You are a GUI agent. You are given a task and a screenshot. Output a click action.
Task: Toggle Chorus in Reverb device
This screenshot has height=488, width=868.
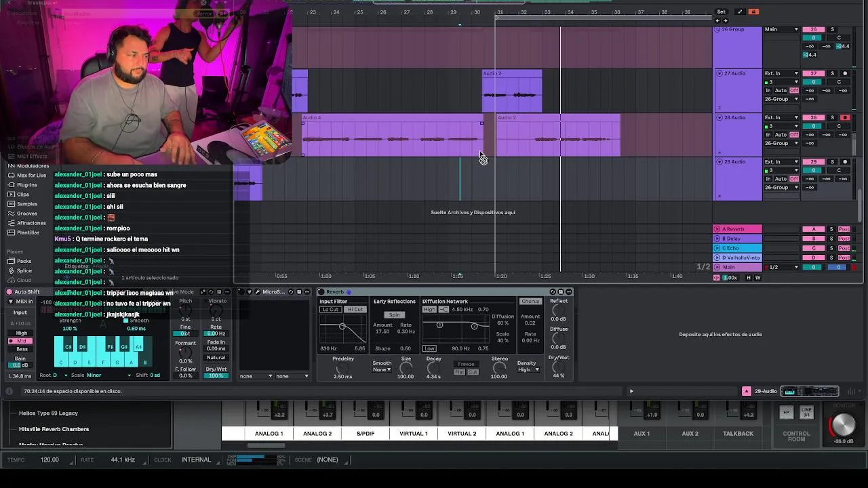[530, 301]
